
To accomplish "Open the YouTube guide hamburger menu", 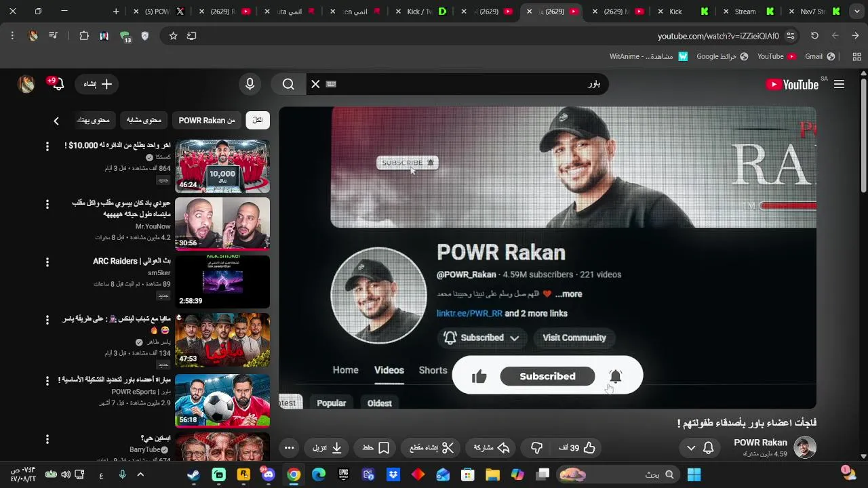I will [x=839, y=84].
